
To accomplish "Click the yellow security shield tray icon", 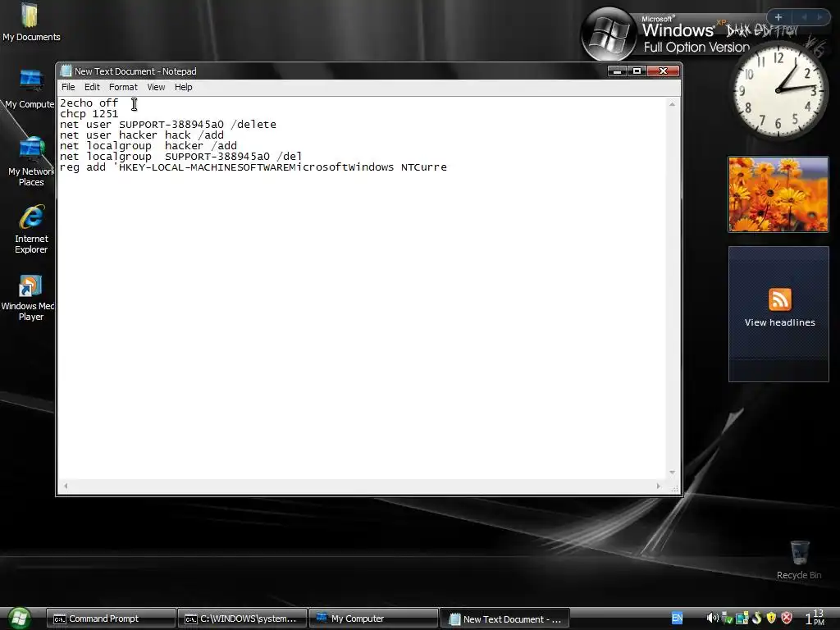I will click(771, 619).
